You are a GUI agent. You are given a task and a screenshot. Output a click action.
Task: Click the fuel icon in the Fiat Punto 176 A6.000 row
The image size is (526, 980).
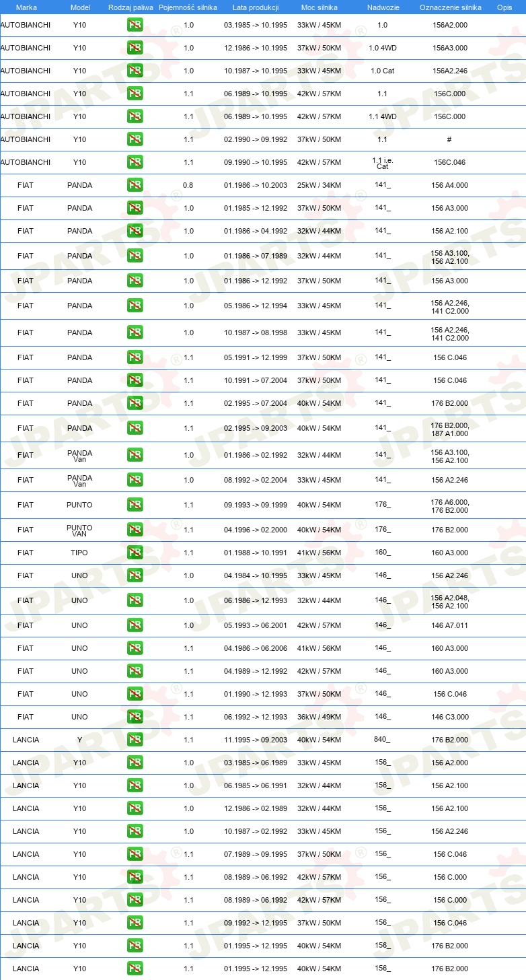point(135,505)
